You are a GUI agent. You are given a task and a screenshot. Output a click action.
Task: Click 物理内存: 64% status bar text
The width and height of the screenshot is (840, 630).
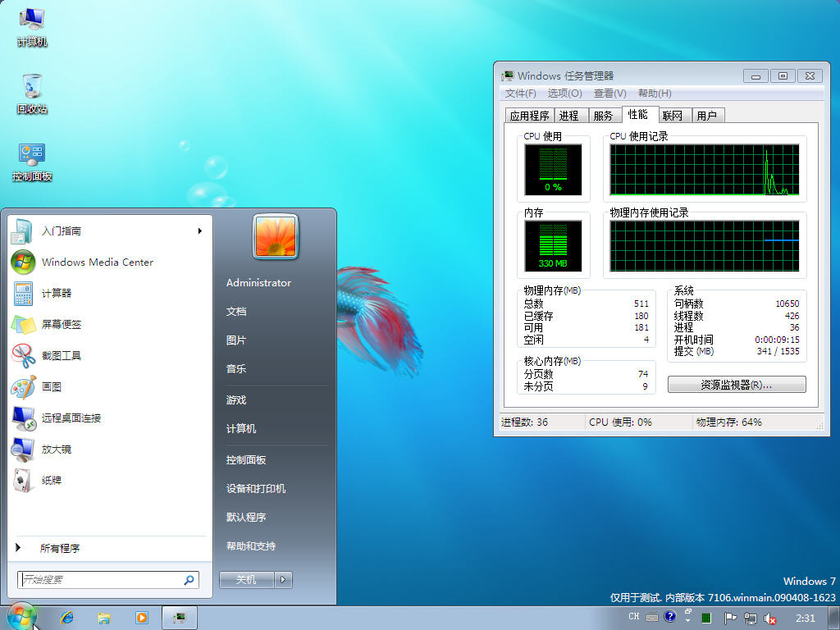(728, 422)
